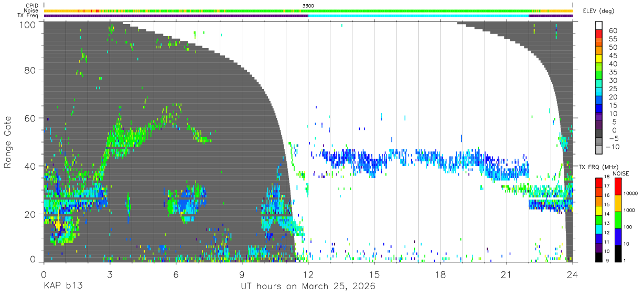Click the '35' label on the ELEV scale

click(x=613, y=72)
